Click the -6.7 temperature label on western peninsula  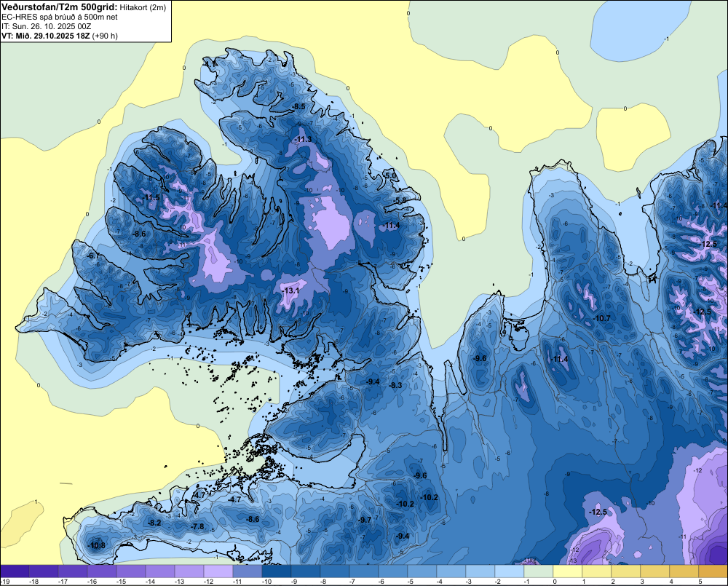point(93,256)
